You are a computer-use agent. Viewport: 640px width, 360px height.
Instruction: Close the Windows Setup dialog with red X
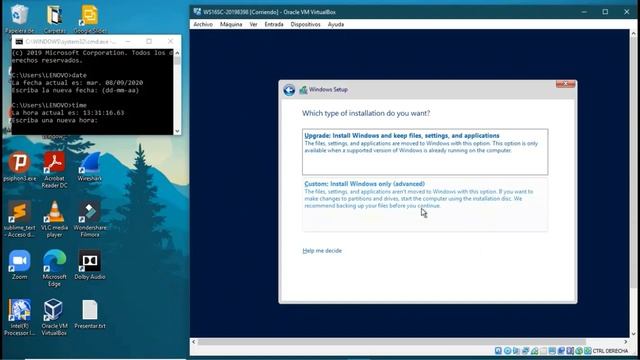(565, 84)
